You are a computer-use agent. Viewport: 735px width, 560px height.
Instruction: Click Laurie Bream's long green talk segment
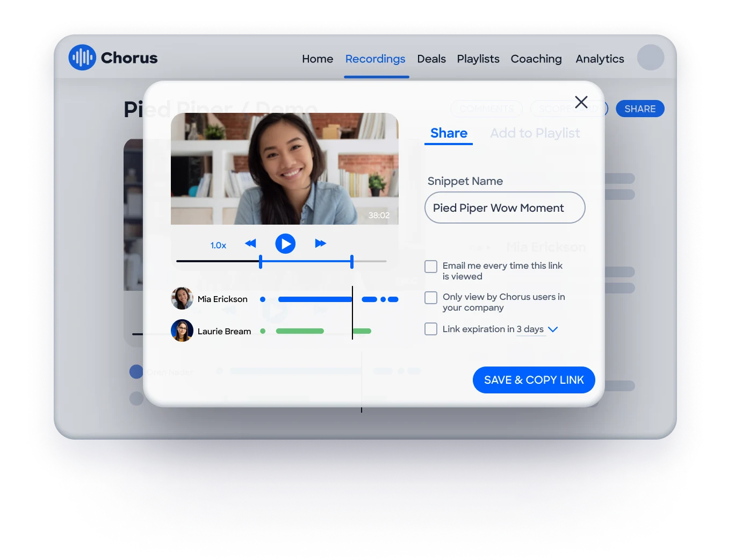[300, 331]
